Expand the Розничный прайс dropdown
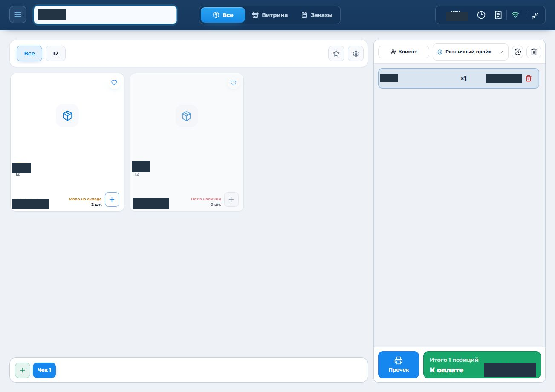This screenshot has width=555, height=392. tap(471, 52)
